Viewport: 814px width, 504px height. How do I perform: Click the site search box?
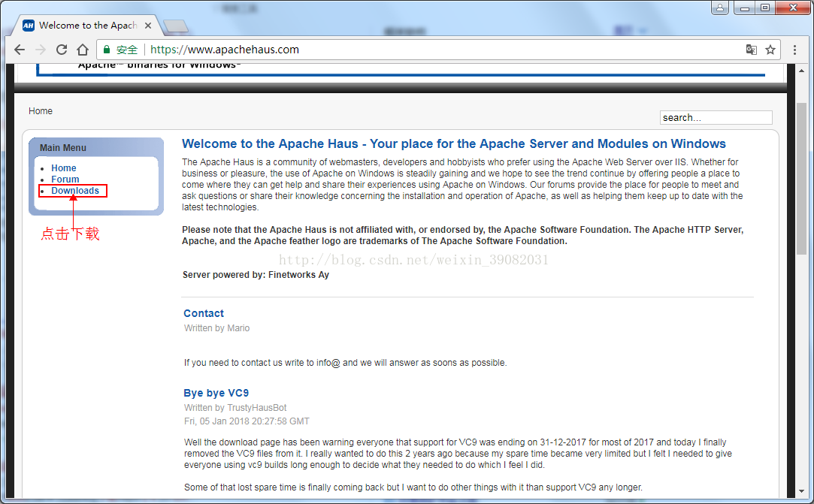(716, 118)
